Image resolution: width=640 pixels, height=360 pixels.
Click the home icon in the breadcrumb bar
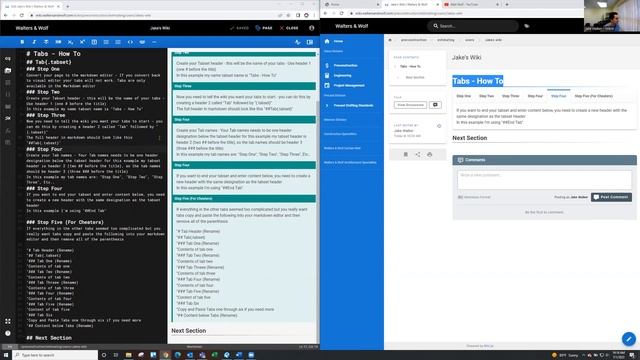390,40
